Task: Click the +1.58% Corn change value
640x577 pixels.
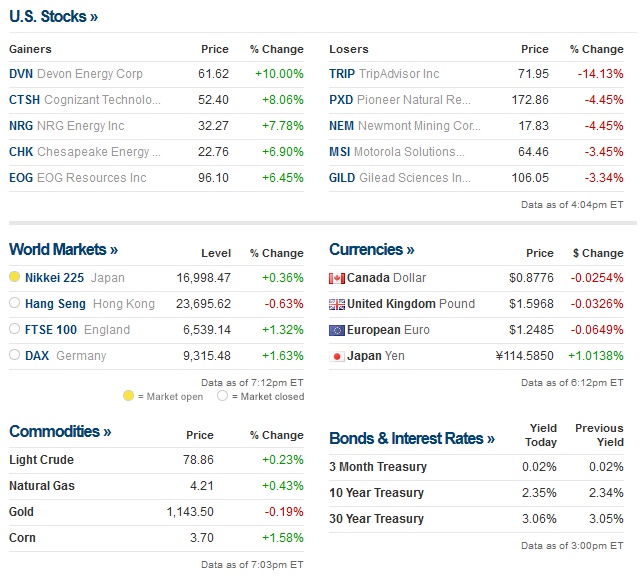Action: (282, 538)
